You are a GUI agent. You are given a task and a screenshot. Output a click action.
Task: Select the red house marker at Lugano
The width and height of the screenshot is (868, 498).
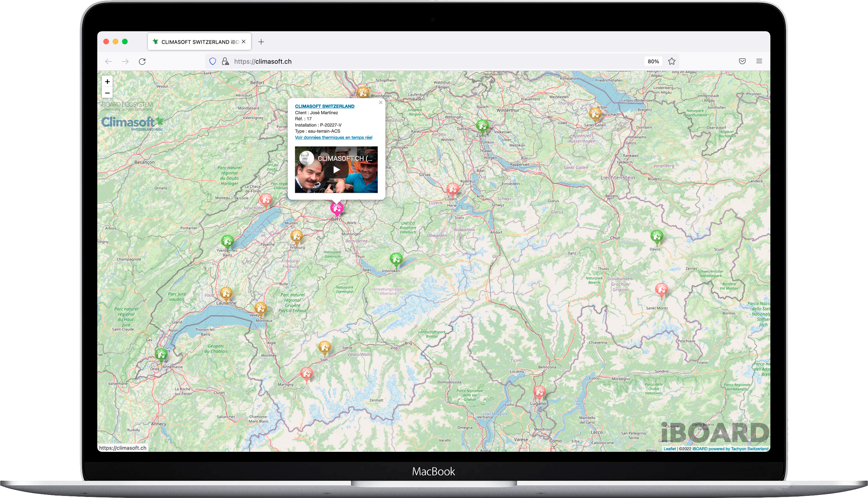539,393
